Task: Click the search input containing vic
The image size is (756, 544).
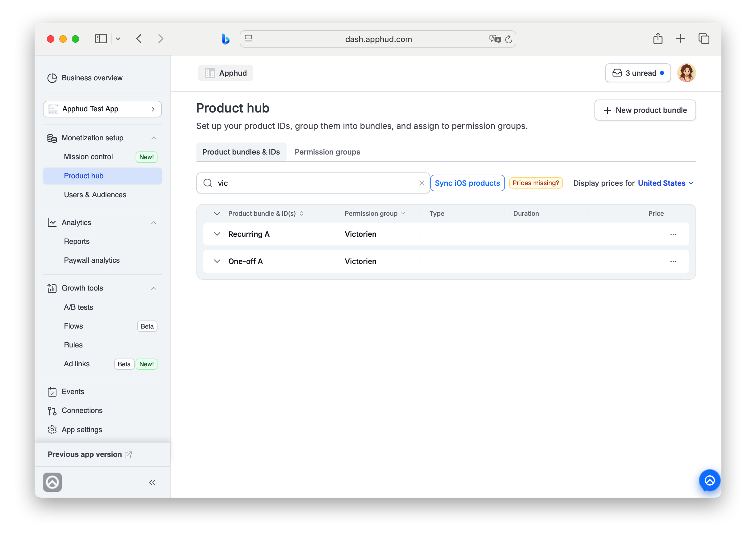Action: [x=313, y=183]
